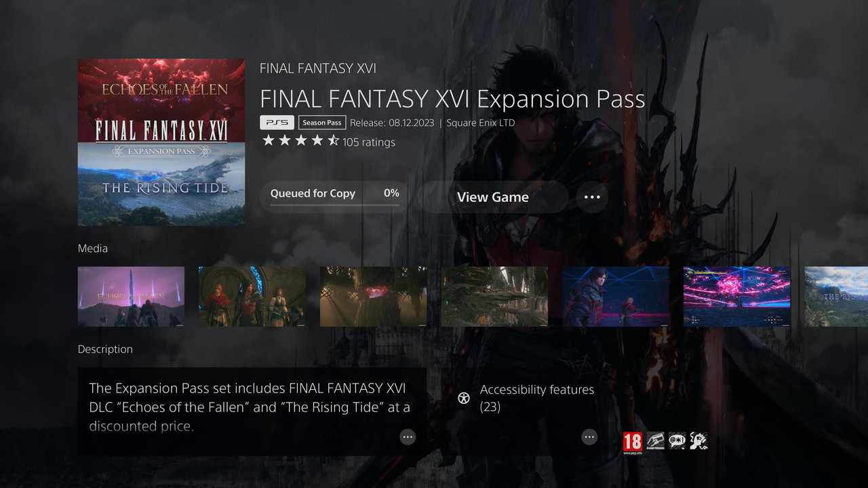
Task: Select the View Game button
Action: click(x=493, y=197)
